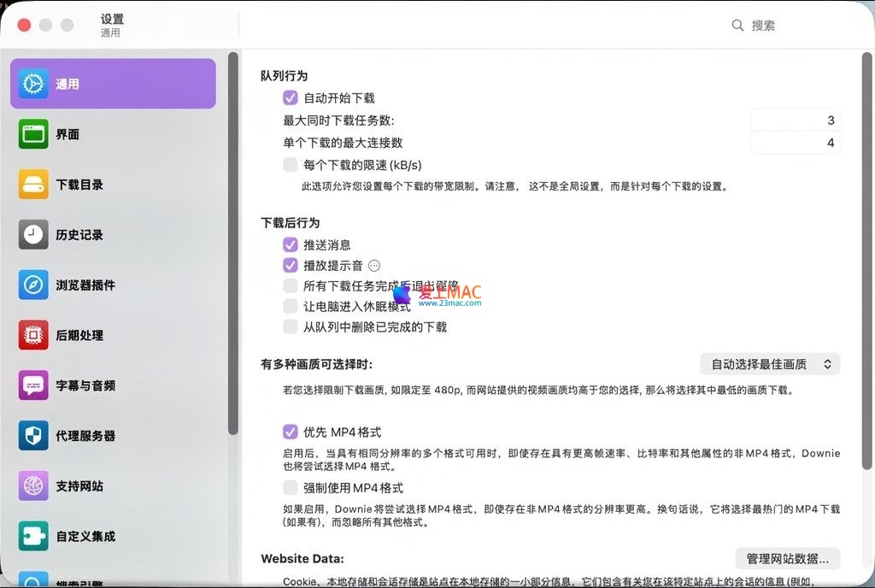Viewport: 875px width, 588px height.
Task: Open the 下载目录 drive icon
Action: click(x=33, y=185)
